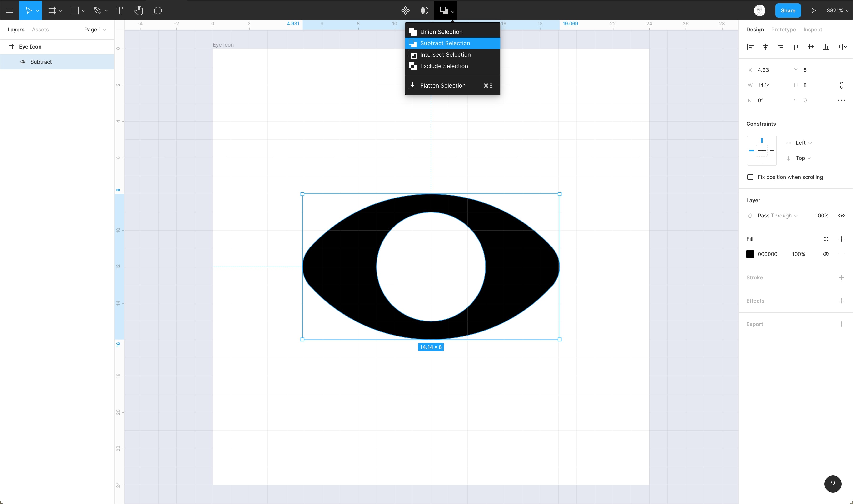Click the Present play button
The width and height of the screenshot is (853, 504).
tap(813, 10)
